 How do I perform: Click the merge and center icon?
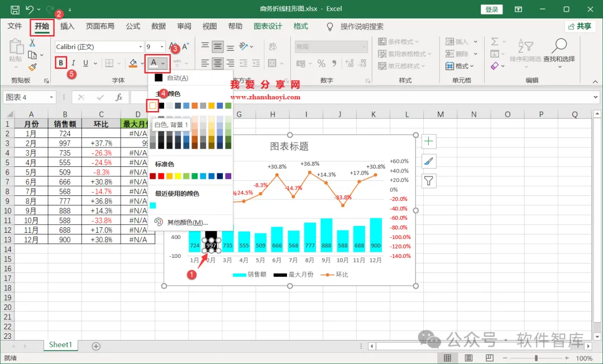tap(272, 63)
